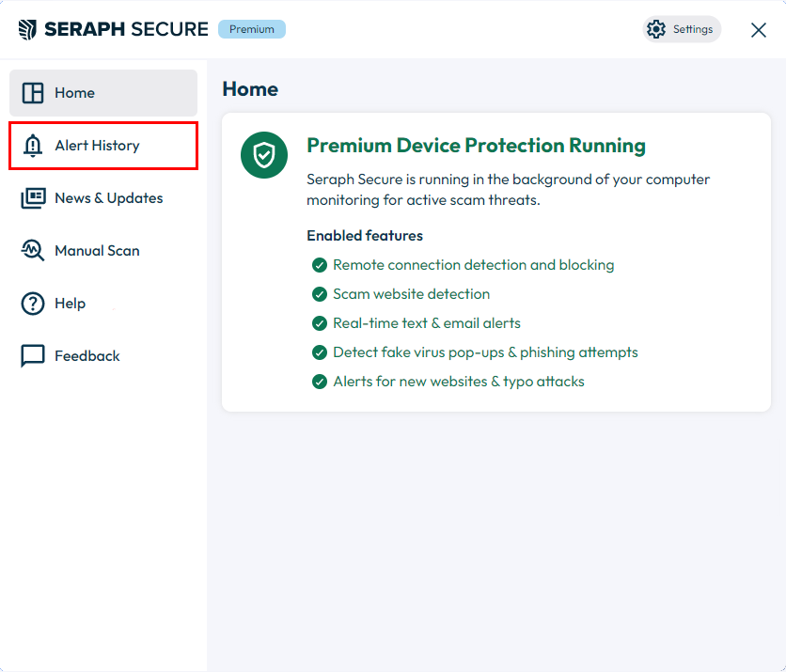Click checkmark beside Scam website detection
Screen dimensions: 786x672
pos(320,294)
